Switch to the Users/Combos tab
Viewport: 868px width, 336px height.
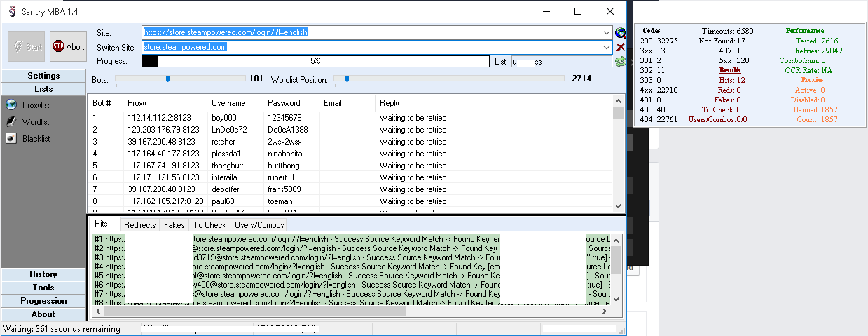[259, 225]
